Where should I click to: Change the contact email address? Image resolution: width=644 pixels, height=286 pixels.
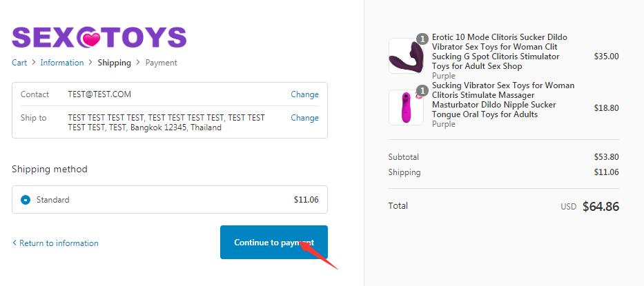click(304, 94)
